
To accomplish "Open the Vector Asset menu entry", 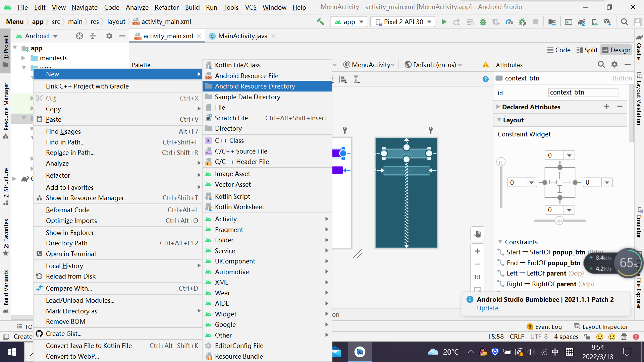I will [233, 184].
